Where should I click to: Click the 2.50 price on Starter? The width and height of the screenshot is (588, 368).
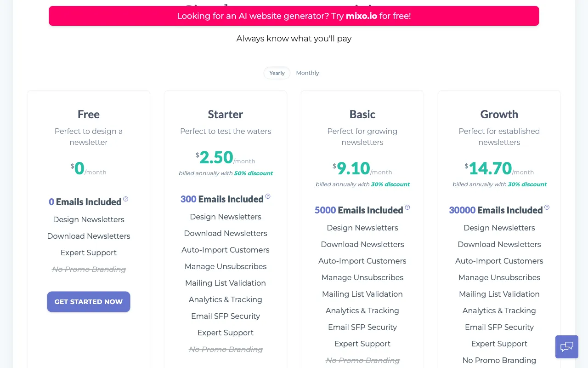click(x=216, y=157)
